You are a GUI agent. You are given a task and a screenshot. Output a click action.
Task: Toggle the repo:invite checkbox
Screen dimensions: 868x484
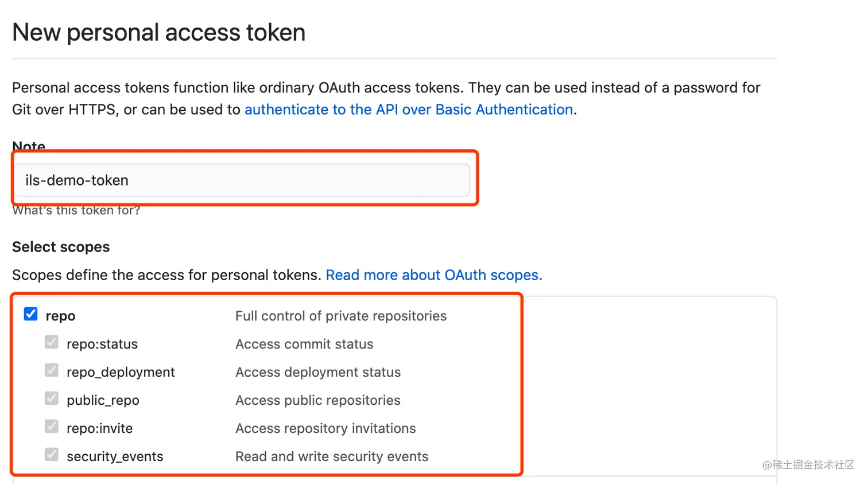52,427
